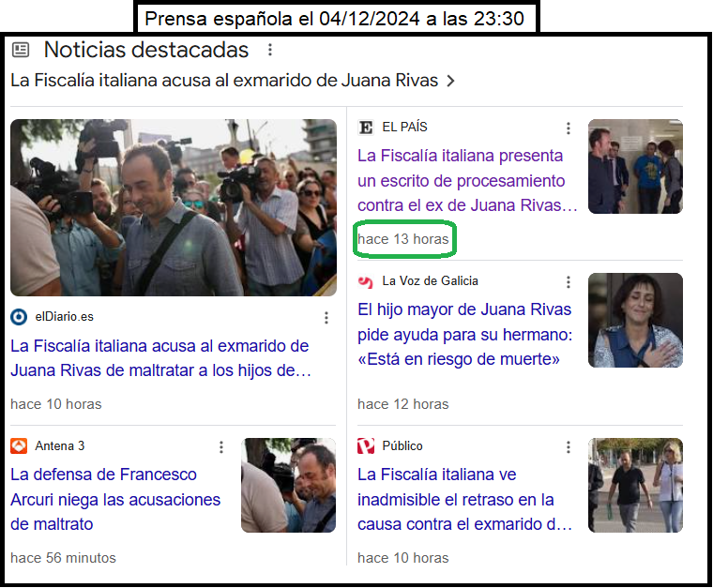The width and height of the screenshot is (713, 588).
Task: Click the elDiario.es source logo
Action: [x=19, y=317]
